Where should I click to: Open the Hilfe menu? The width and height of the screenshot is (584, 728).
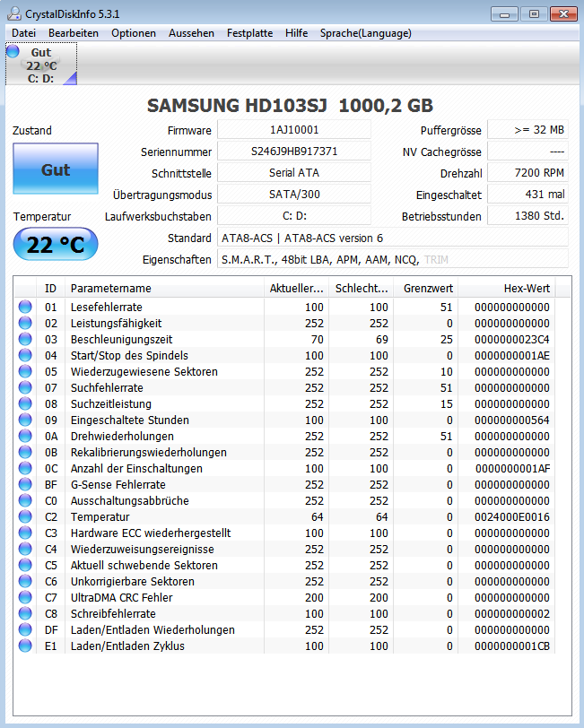[x=296, y=33]
